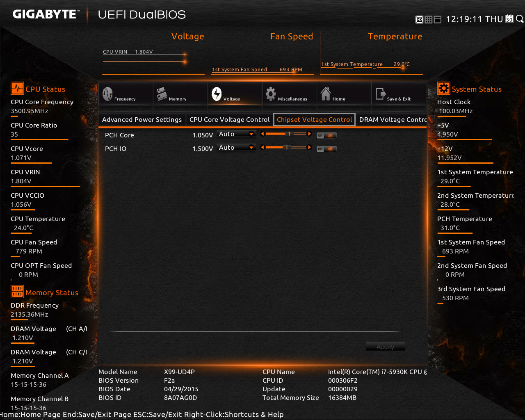Click the BIOS Date 04/29/2015 value
Viewport: 525px width, 420px height.
coord(181,389)
